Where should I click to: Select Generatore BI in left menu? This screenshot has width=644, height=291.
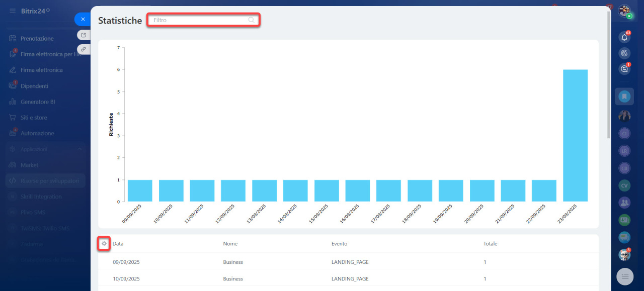(x=38, y=102)
